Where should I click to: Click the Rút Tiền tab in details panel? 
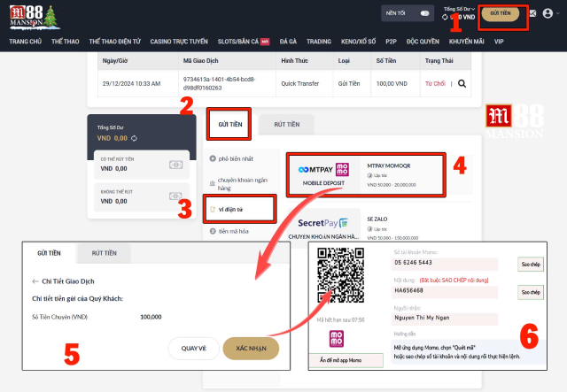point(105,253)
